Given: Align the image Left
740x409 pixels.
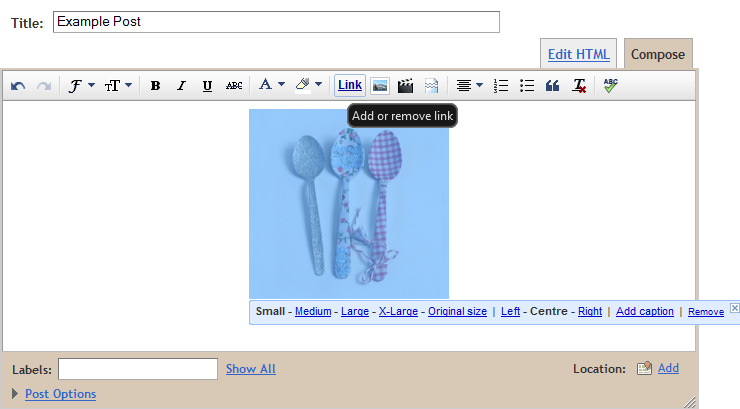Looking at the screenshot, I should point(511,311).
